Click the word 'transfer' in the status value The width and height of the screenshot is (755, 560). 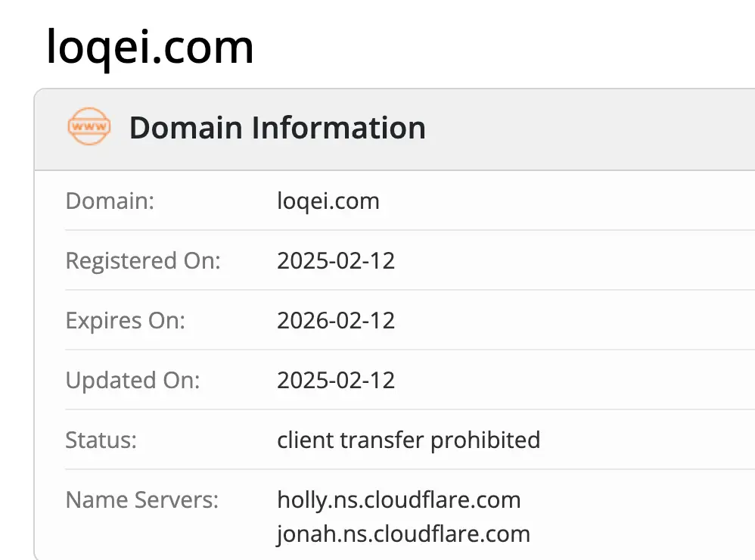(380, 440)
